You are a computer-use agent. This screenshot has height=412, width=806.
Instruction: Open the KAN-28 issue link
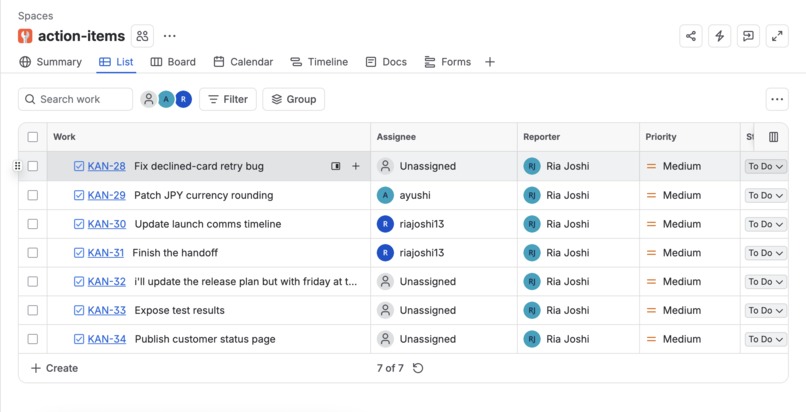[x=106, y=166]
